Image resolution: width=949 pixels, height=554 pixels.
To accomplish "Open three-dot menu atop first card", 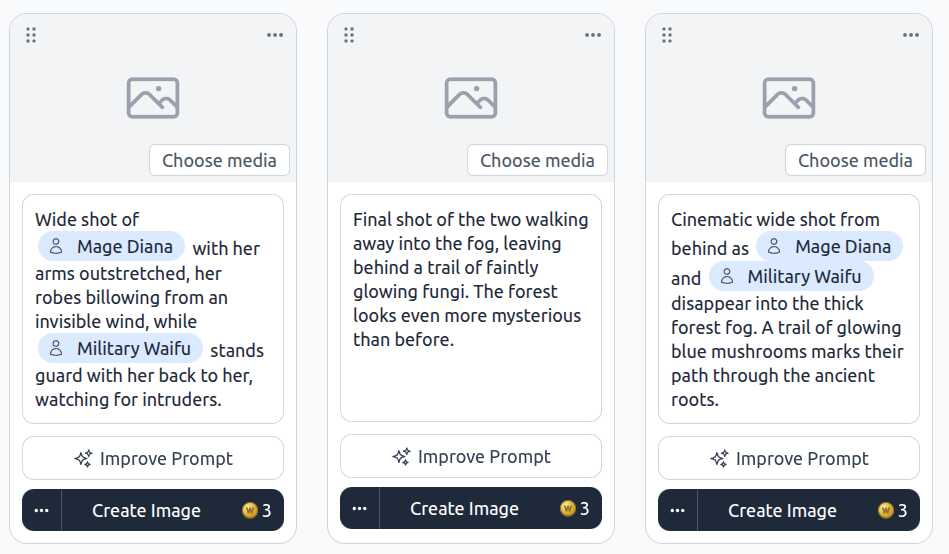I will tap(275, 35).
